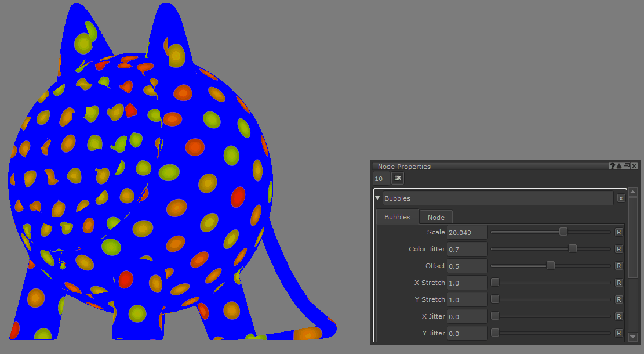Click the Scale slider handle
The image size is (644, 354).
click(x=563, y=232)
